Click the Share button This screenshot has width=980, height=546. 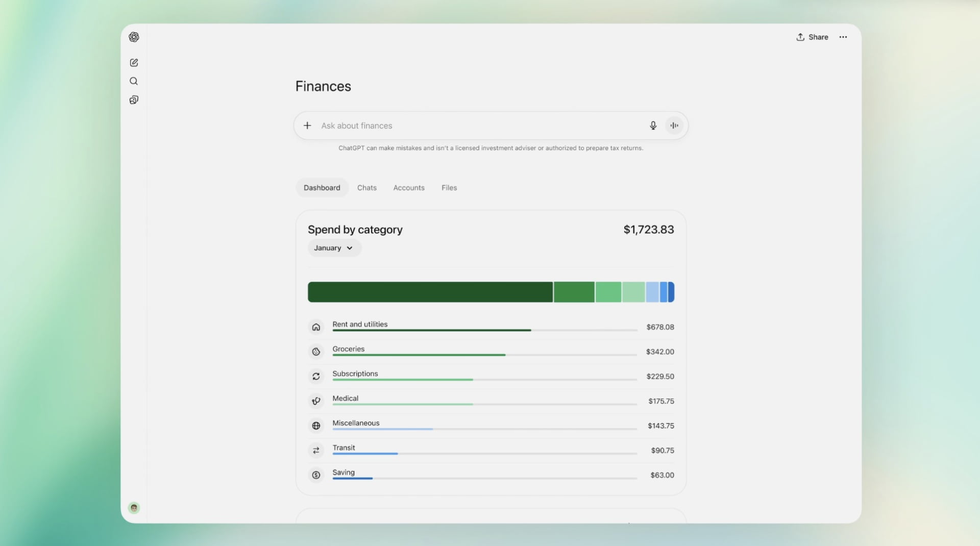point(812,37)
